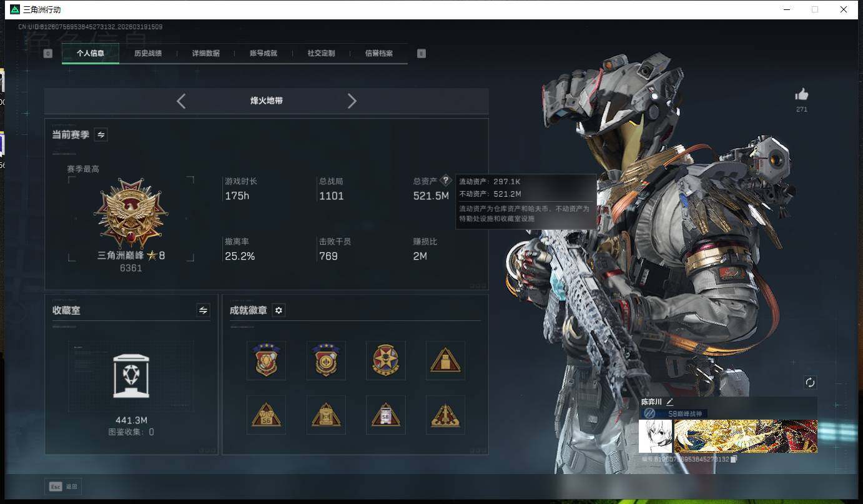Select the shield badge with hexagon emblem
Viewport: 863px width, 504px height.
pos(266,360)
